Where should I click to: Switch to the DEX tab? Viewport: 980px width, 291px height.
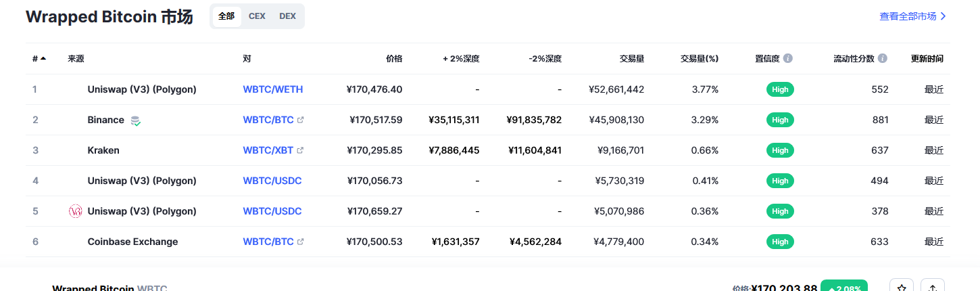click(x=287, y=16)
